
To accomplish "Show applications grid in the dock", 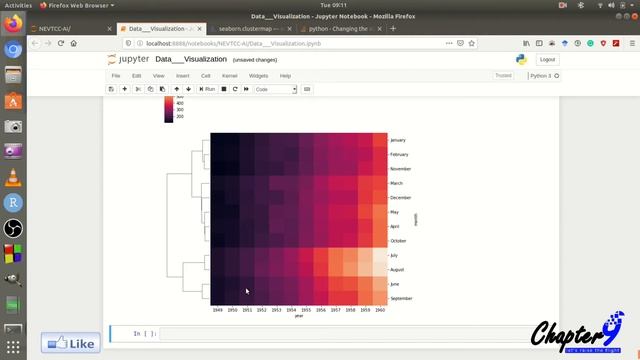I will tap(13, 347).
